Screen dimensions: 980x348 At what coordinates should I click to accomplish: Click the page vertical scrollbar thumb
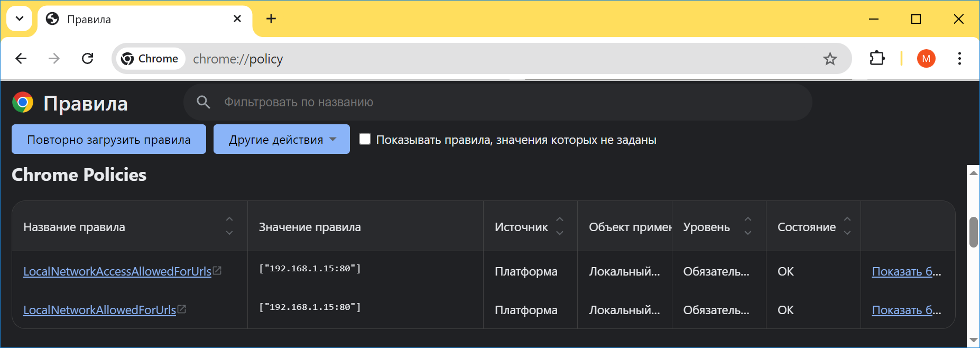[973, 232]
